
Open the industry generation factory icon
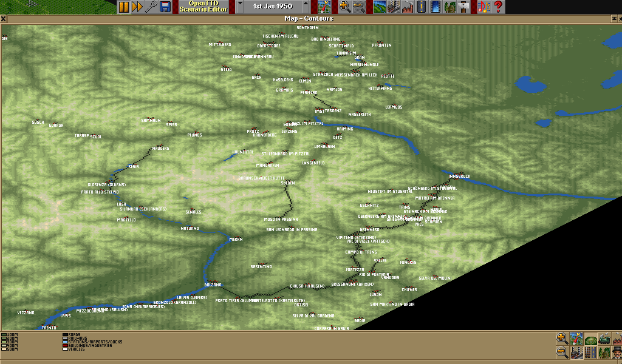pyautogui.click(x=408, y=7)
